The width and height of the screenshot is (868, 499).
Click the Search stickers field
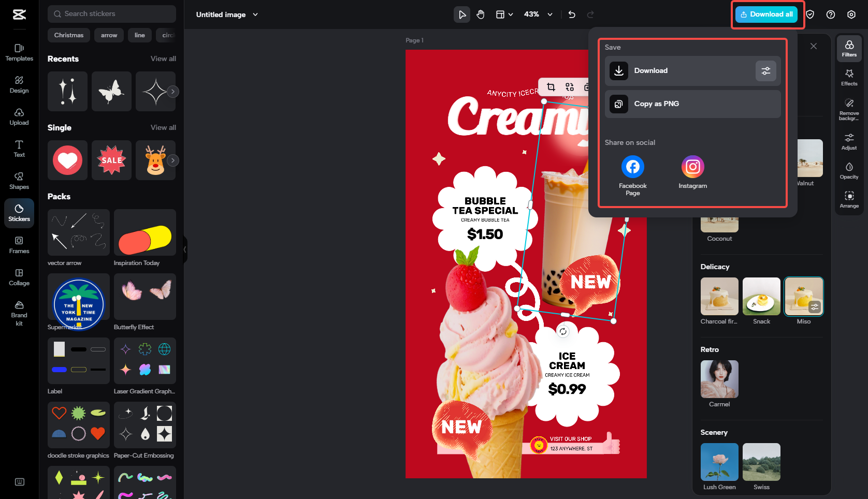click(x=112, y=14)
